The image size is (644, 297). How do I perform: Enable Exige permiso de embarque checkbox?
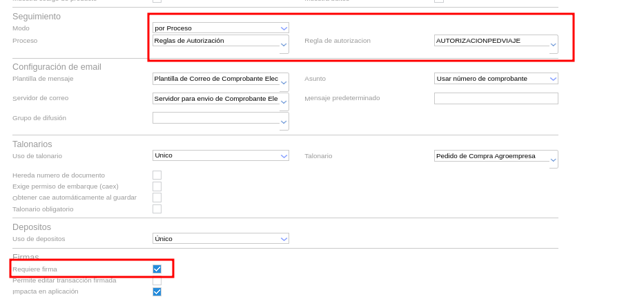pyautogui.click(x=157, y=186)
